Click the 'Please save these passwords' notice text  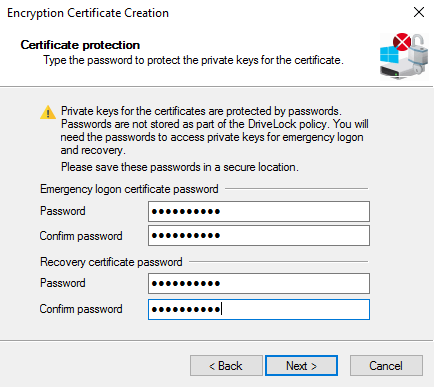pyautogui.click(x=180, y=167)
